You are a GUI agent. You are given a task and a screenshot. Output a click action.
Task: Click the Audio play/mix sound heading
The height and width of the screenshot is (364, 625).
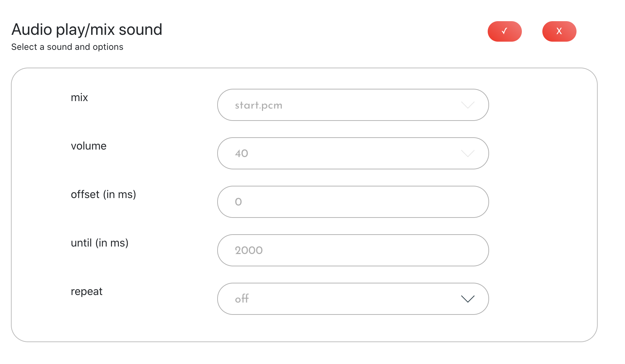87,30
